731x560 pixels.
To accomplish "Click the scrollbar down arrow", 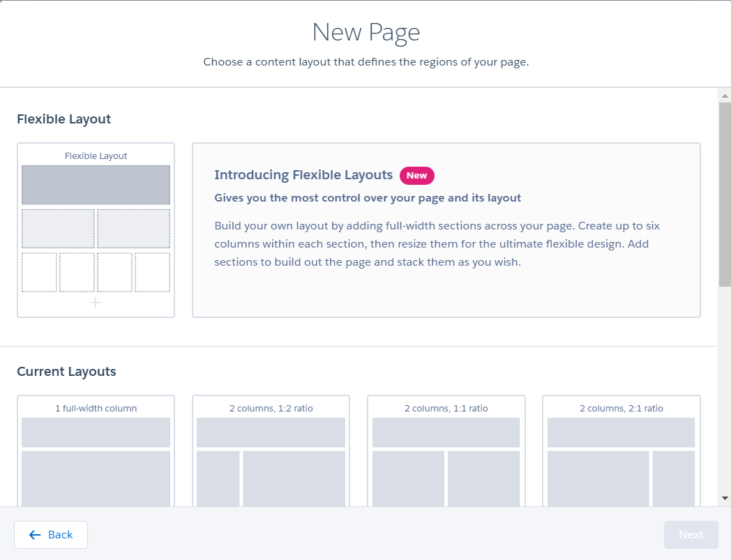I will click(x=724, y=499).
